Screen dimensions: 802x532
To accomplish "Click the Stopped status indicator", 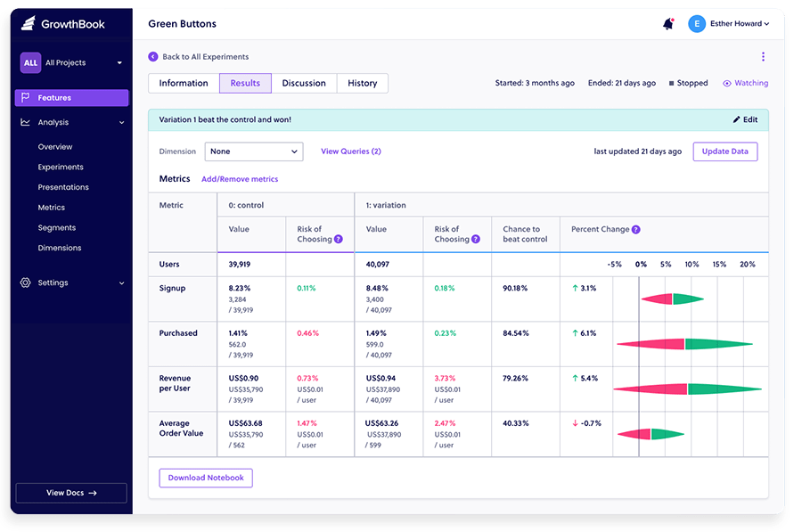I will pos(687,82).
